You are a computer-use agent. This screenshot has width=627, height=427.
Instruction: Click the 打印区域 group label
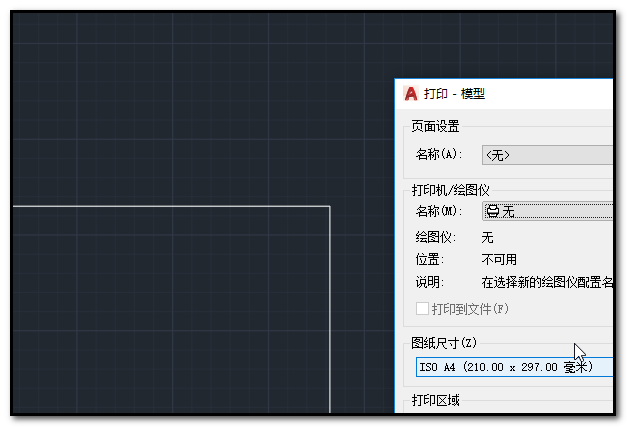click(435, 400)
